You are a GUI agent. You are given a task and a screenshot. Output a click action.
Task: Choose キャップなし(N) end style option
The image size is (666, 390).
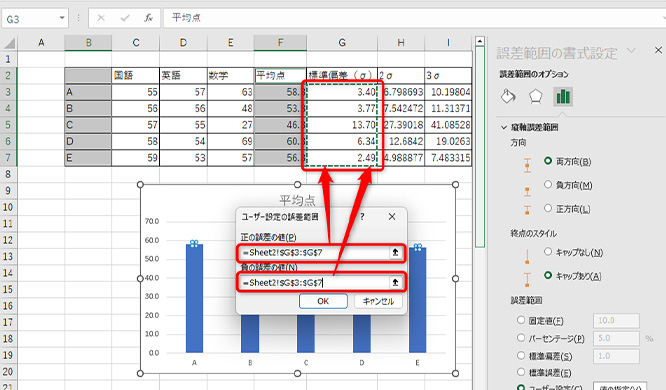(548, 252)
